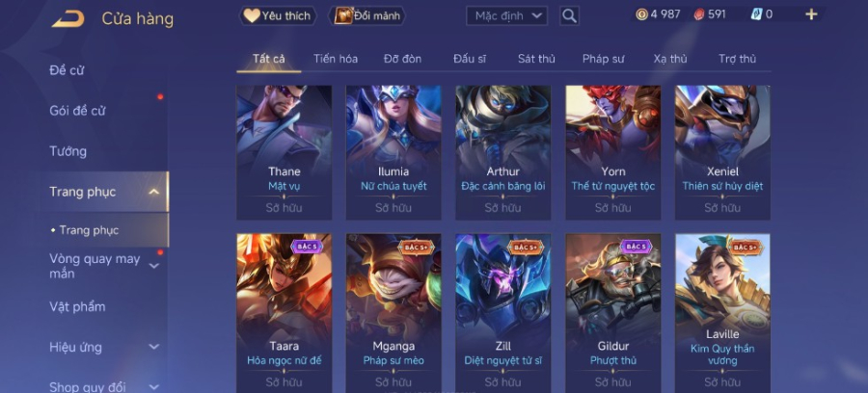The height and width of the screenshot is (393, 868).
Task: Open Yêu thích heart favorites
Action: click(x=278, y=16)
